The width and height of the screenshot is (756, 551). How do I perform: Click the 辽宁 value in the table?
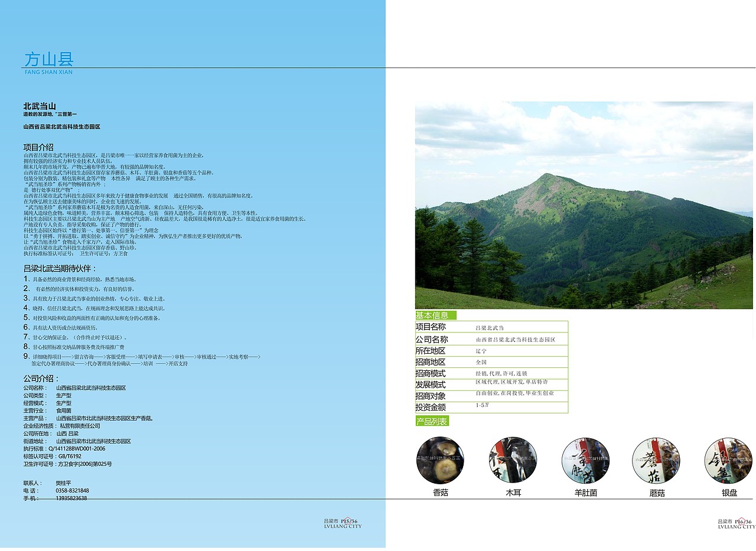(481, 351)
